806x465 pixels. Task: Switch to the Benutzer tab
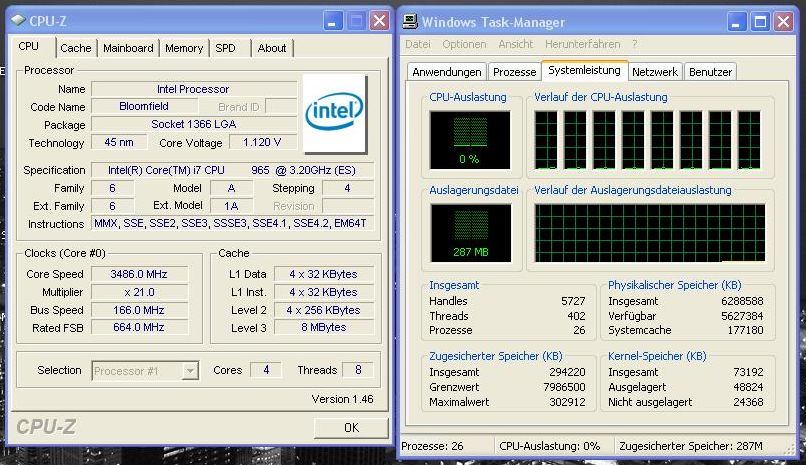710,72
